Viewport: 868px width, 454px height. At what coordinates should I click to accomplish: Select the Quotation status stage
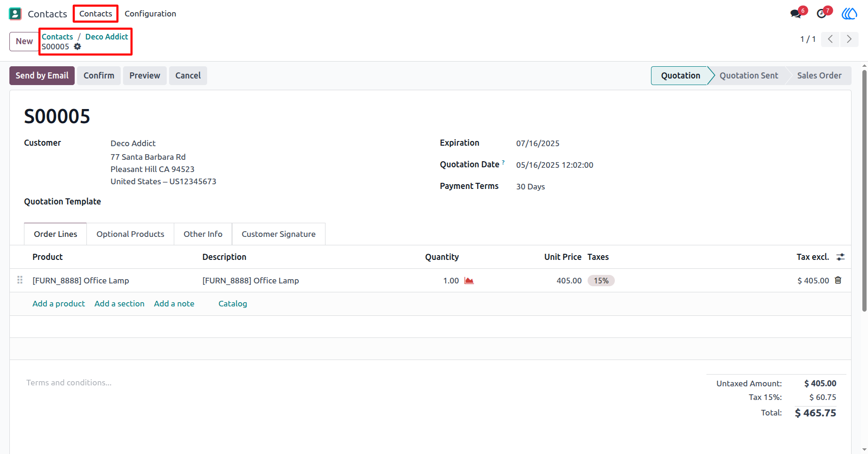[x=680, y=76]
